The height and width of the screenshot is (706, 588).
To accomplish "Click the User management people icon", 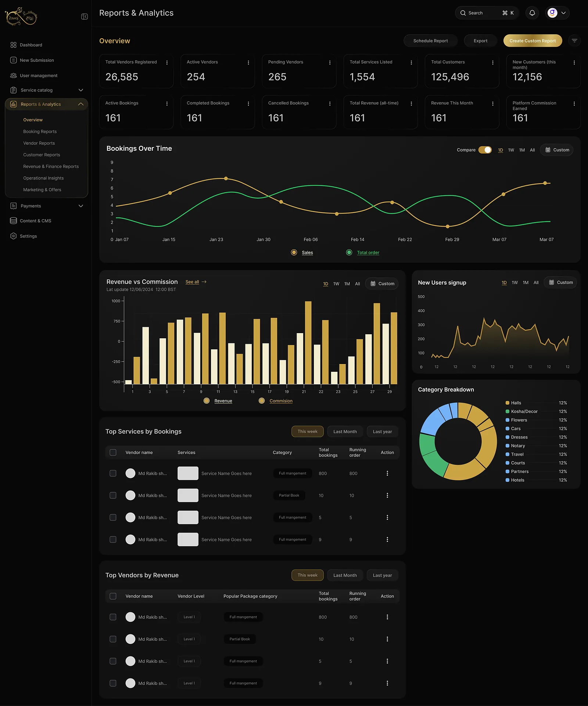I will [14, 75].
